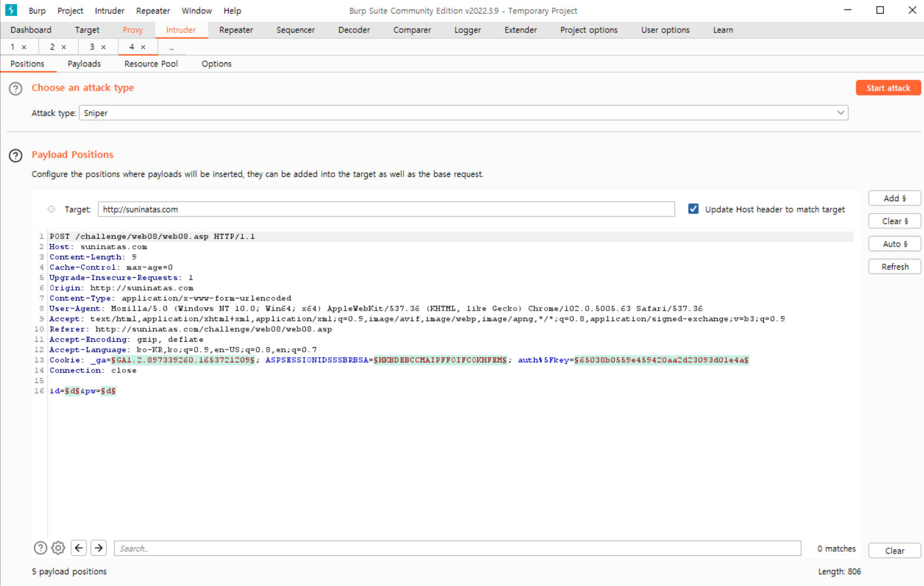Click the Burp Suite logo icon
924x586 pixels.
11,10
